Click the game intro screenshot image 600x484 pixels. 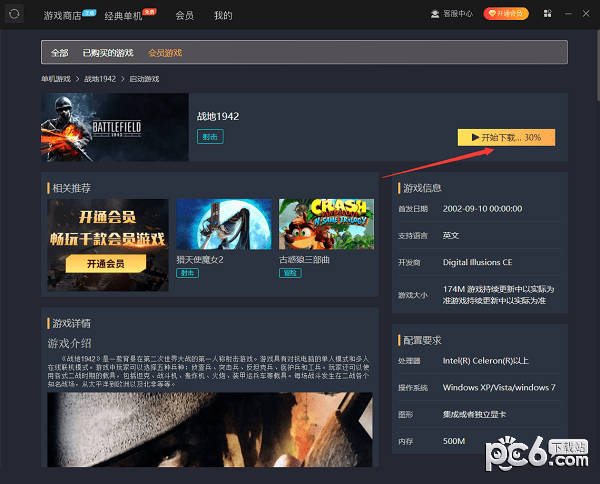[210, 429]
